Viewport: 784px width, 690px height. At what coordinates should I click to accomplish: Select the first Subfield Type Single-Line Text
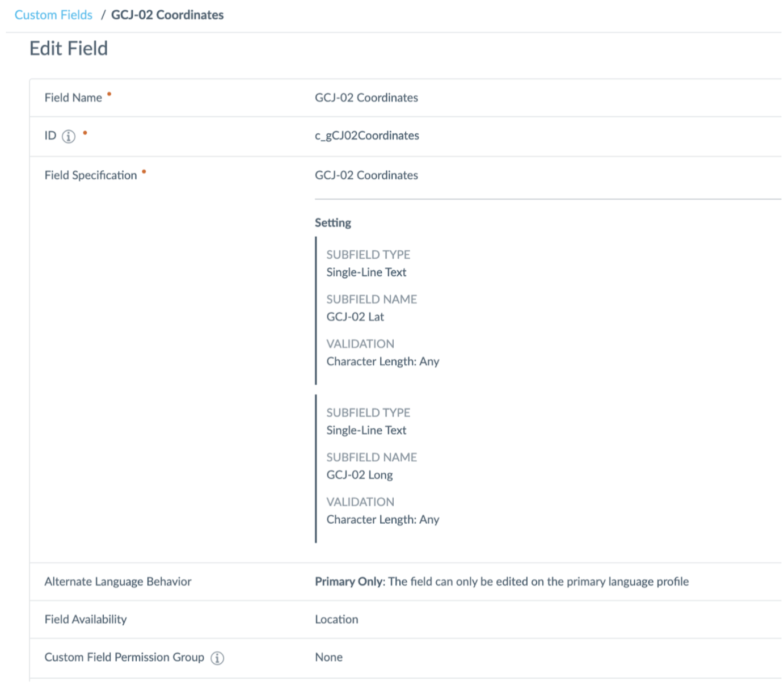(x=366, y=272)
